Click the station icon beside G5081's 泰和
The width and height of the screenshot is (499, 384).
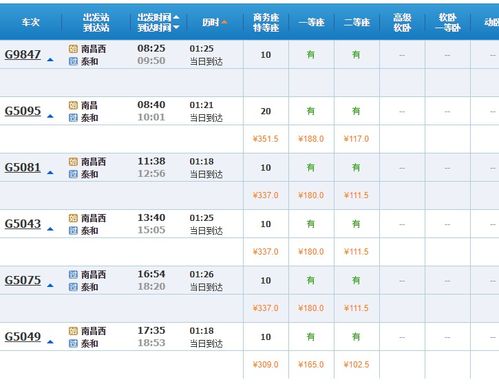point(73,174)
